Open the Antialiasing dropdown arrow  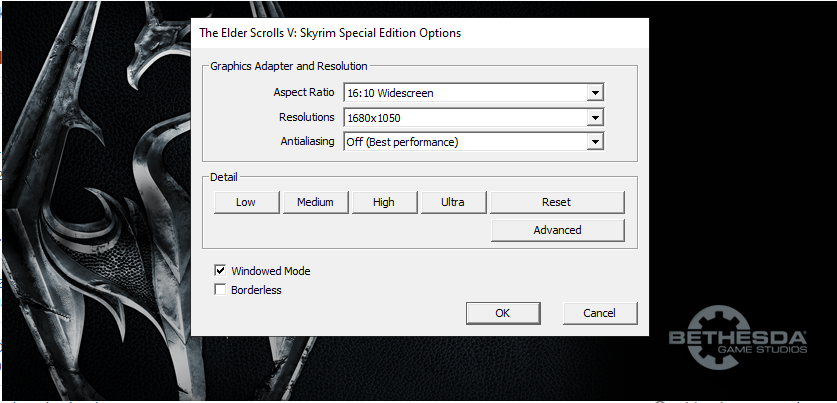(595, 142)
